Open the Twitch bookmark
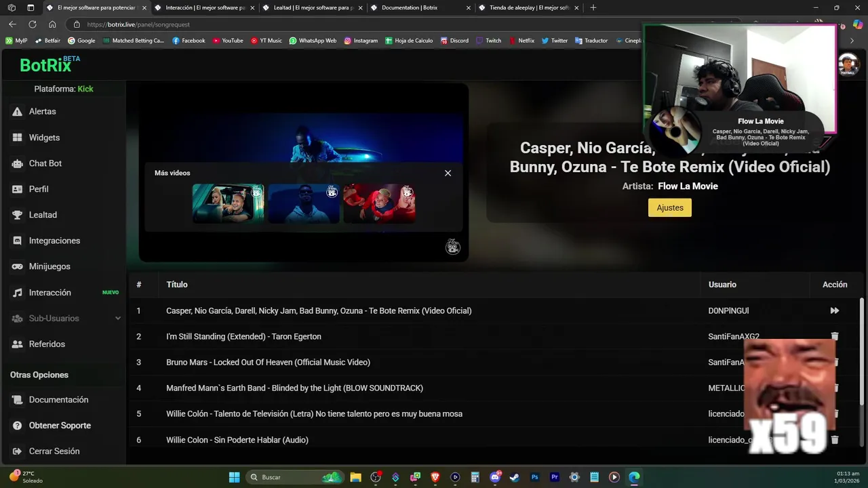 489,41
